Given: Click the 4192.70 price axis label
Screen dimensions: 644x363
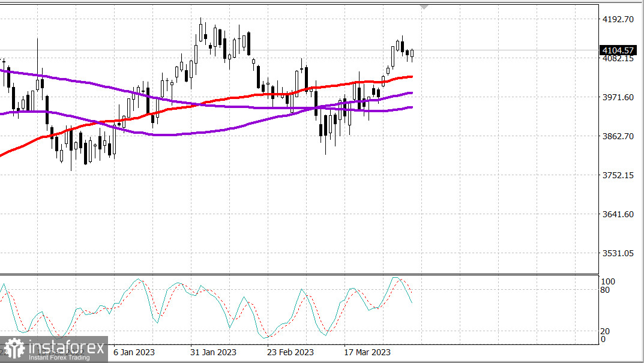Looking at the screenshot, I should pos(618,19).
